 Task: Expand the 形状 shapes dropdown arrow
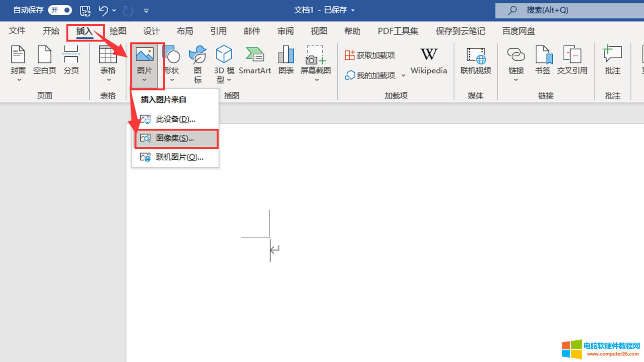pyautogui.click(x=172, y=80)
